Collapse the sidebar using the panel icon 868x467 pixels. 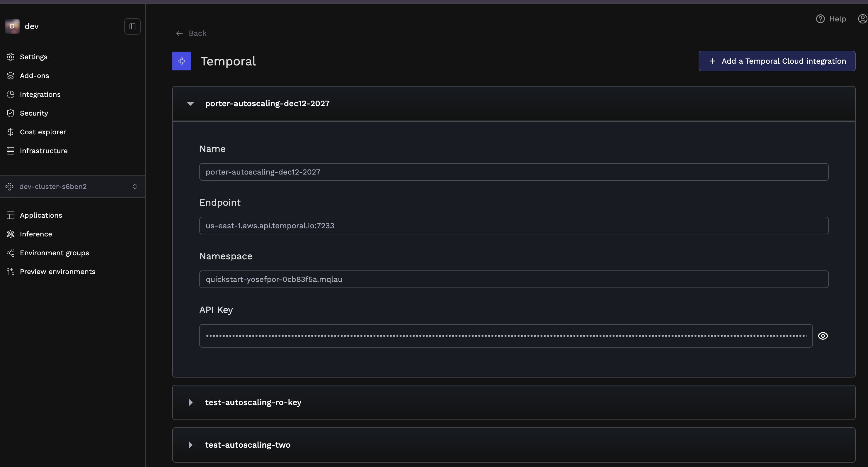(132, 26)
